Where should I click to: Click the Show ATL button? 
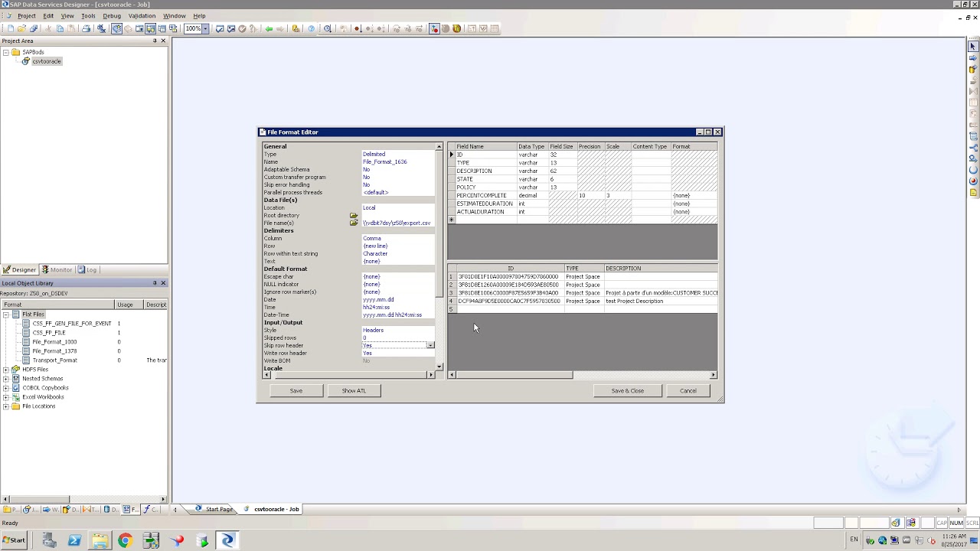[x=354, y=390]
